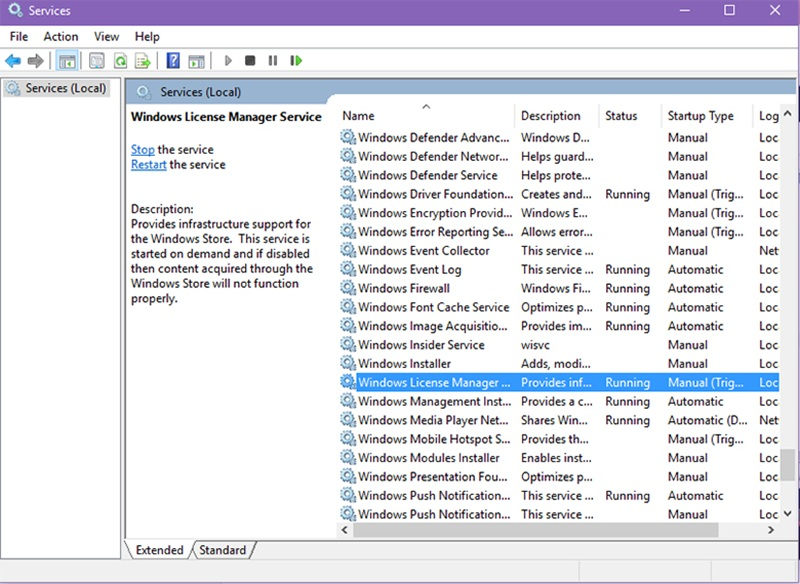Select the Extended tab
800x584 pixels.
(x=160, y=550)
